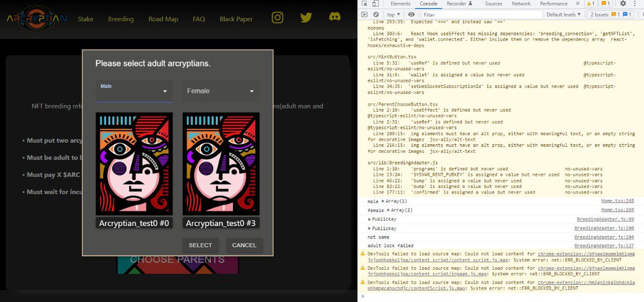
Task: Clear the console with the ban icon
Action: [376, 14]
